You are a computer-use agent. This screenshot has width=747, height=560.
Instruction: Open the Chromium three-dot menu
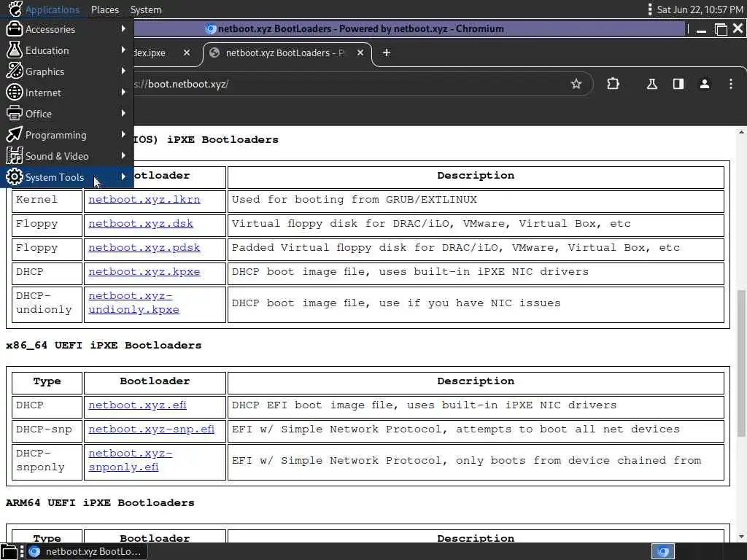[731, 85]
